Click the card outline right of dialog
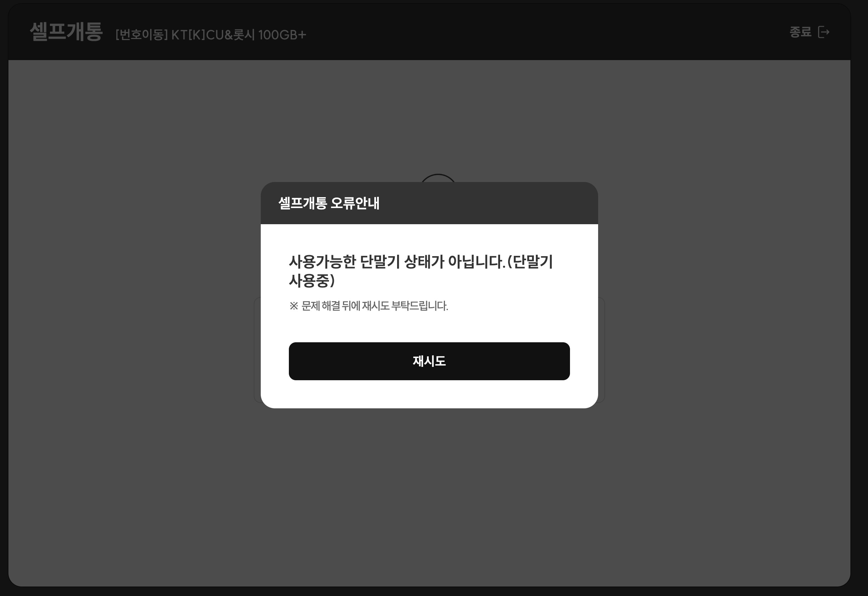This screenshot has height=596, width=868. pos(602,350)
